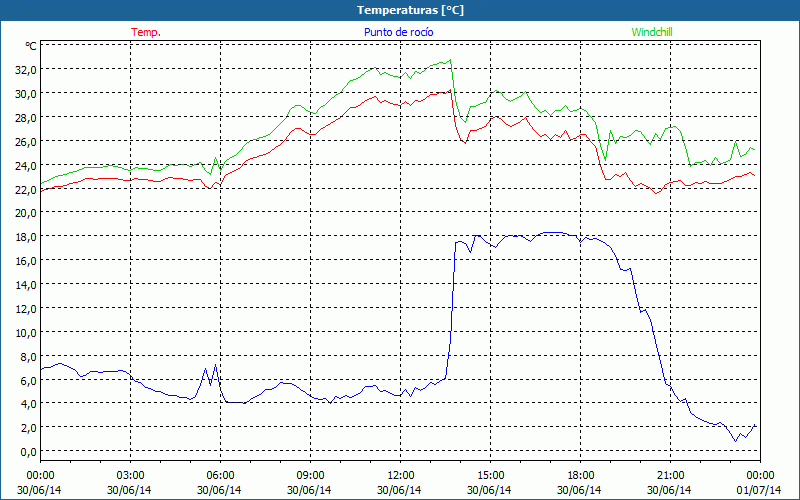Click the 4,0 y-axis label
Viewport: 800px width, 500px height.
[29, 404]
